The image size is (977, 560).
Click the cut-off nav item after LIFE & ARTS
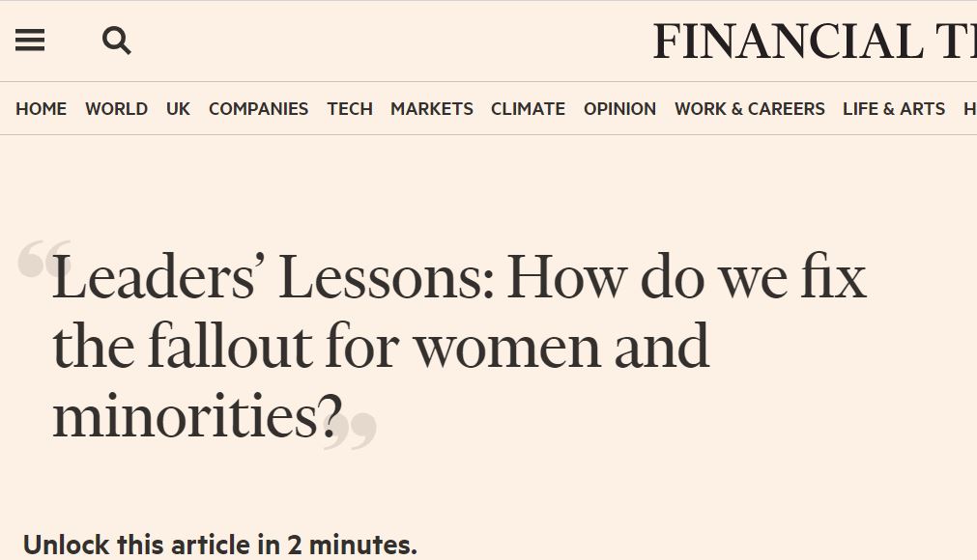coord(970,109)
